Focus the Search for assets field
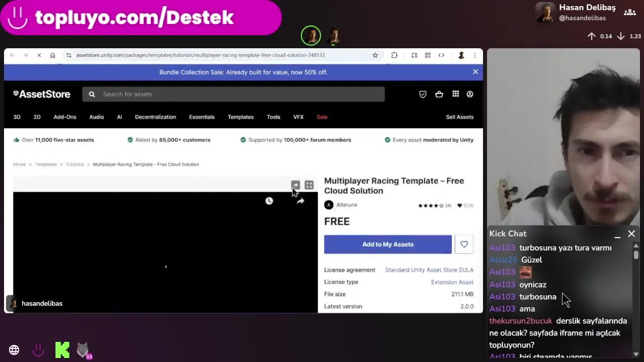 pos(233,94)
